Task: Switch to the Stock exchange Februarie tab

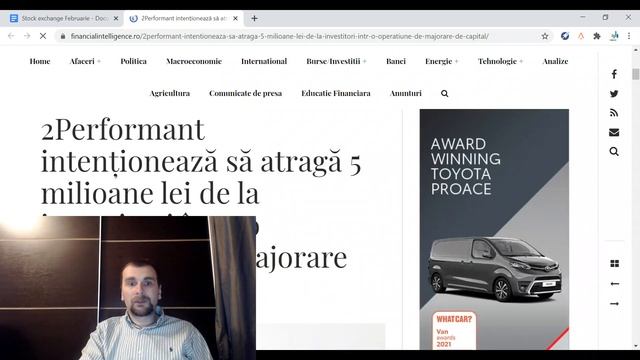Action: point(62,18)
